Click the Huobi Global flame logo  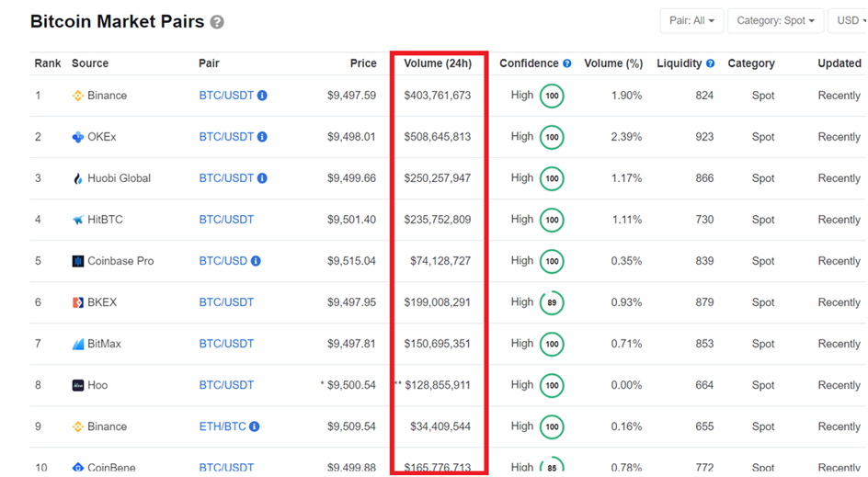(78, 178)
